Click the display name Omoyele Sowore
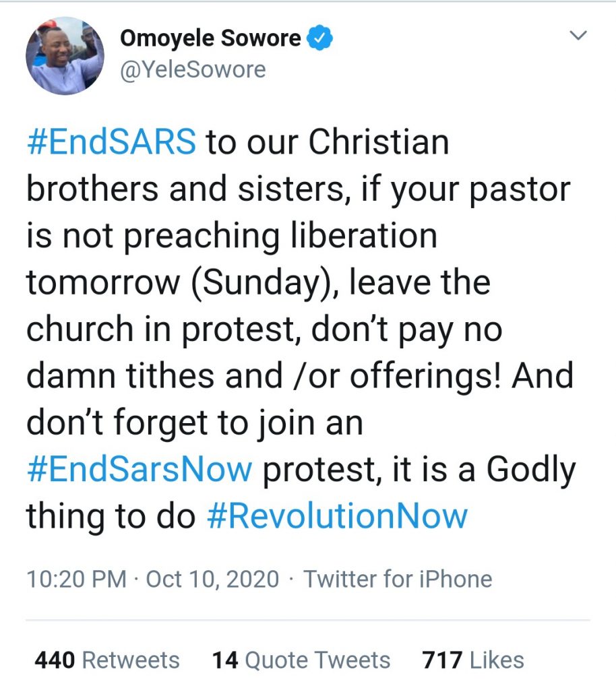 click(x=210, y=39)
